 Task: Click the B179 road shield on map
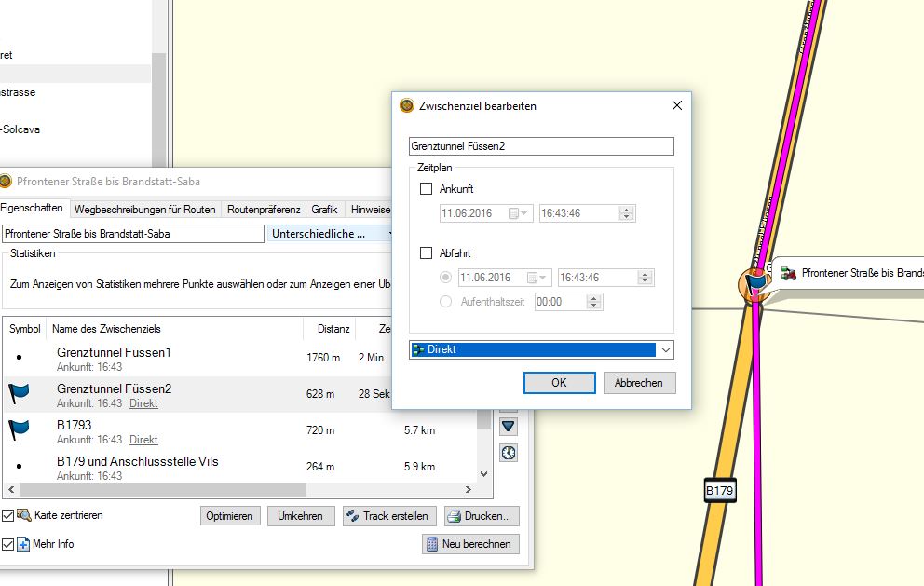pyautogui.click(x=720, y=490)
